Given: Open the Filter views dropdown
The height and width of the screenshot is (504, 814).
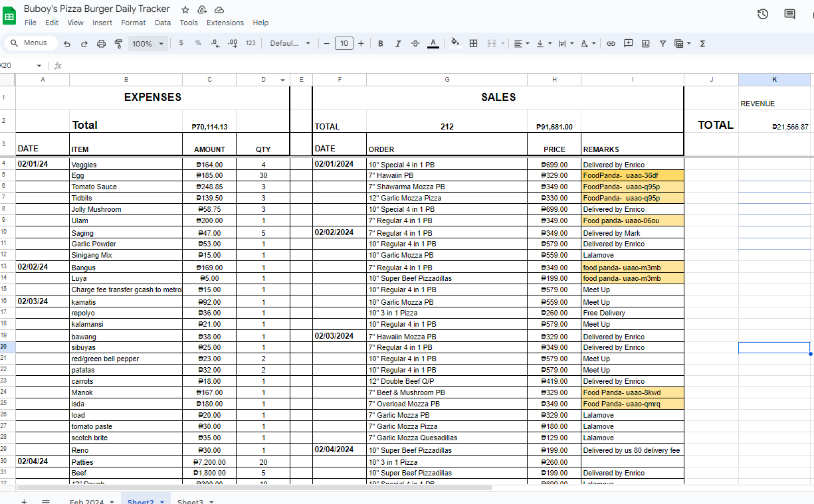Looking at the screenshot, I should (682, 44).
